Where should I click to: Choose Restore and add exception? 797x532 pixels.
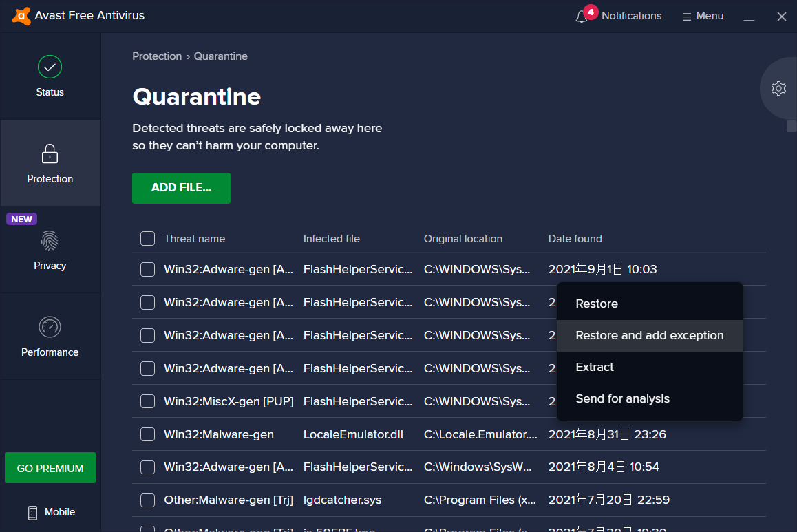650,335
